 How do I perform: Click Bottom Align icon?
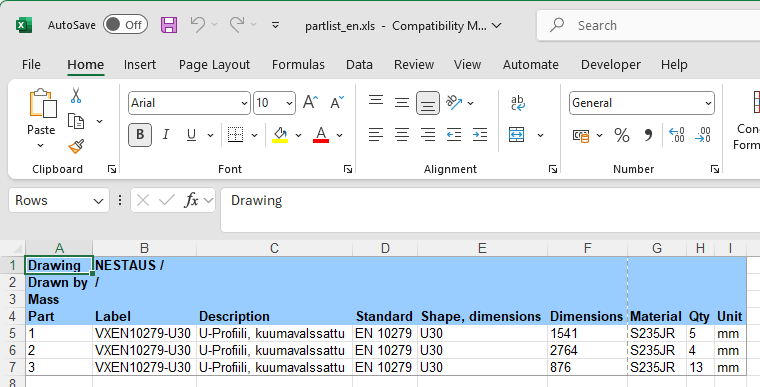coord(428,103)
